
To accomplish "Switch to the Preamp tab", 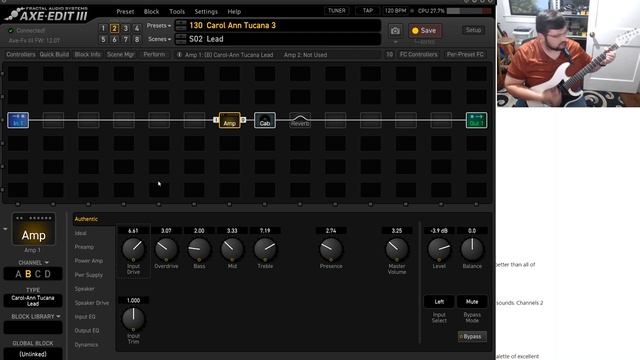I will click(x=84, y=247).
